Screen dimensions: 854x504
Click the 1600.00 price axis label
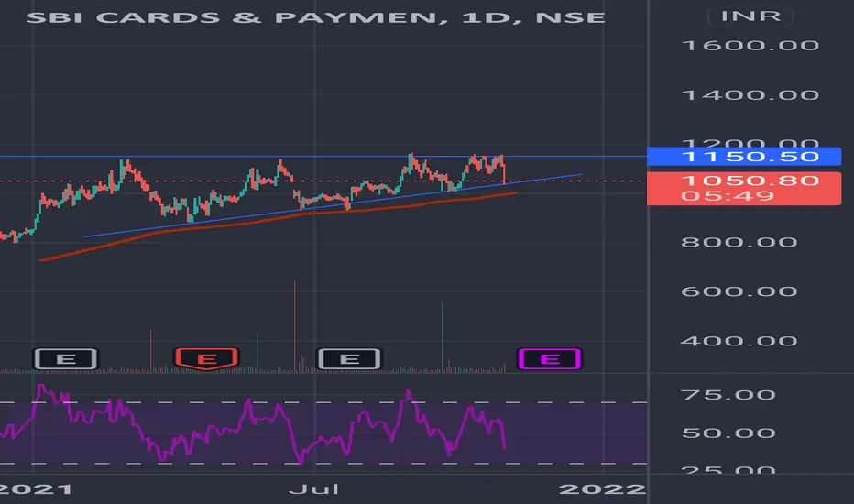[x=750, y=45]
